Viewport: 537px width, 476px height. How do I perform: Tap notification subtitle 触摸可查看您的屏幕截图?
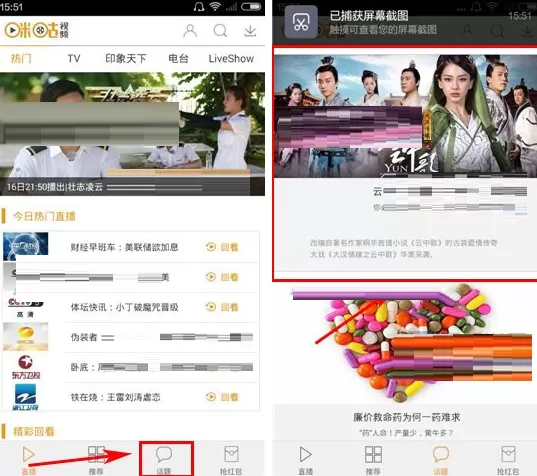tap(383, 30)
